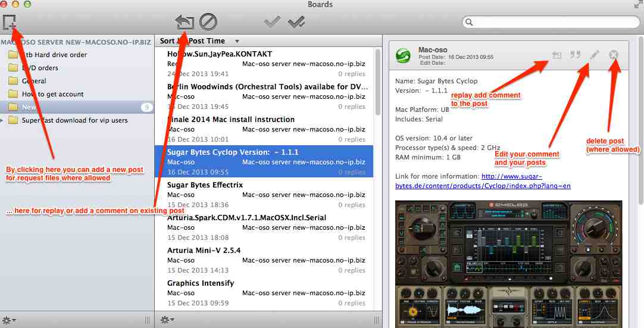Click the green Mac-oso avatar icon

click(404, 55)
